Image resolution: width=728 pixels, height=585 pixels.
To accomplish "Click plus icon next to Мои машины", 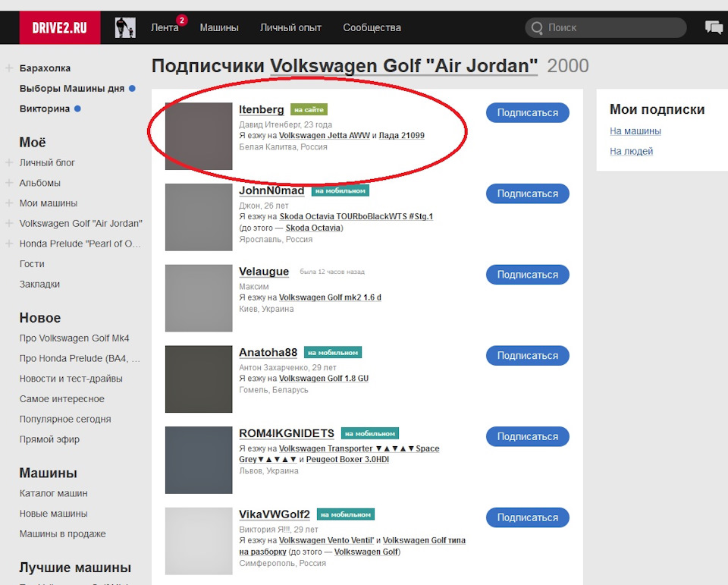I will pyautogui.click(x=9, y=203).
